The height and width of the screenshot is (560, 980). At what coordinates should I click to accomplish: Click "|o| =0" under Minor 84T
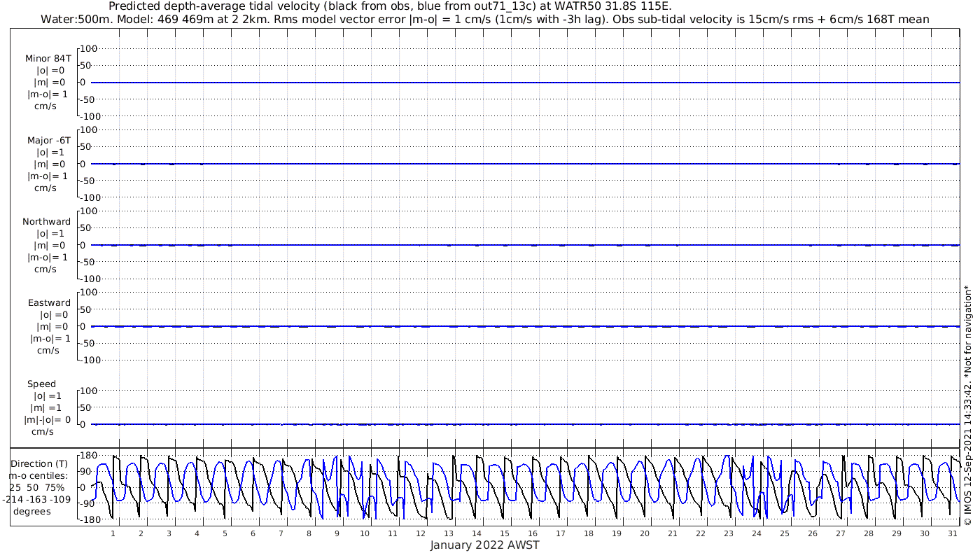click(x=50, y=71)
